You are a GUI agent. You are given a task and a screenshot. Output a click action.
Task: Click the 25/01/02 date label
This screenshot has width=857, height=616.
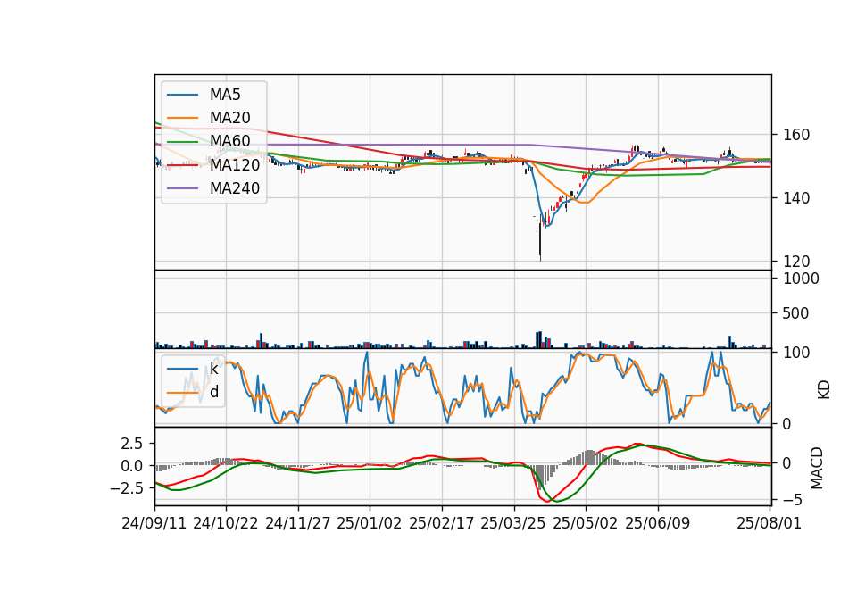coord(370,523)
